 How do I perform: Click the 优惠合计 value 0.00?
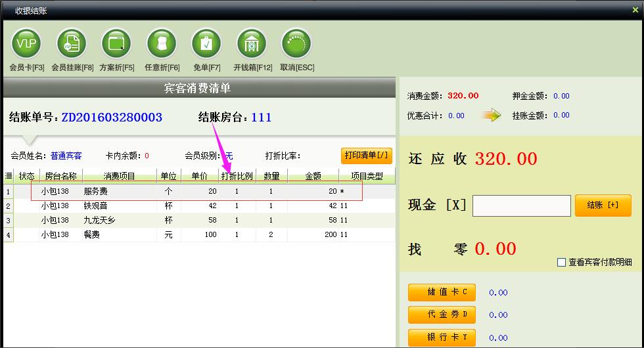pos(456,116)
